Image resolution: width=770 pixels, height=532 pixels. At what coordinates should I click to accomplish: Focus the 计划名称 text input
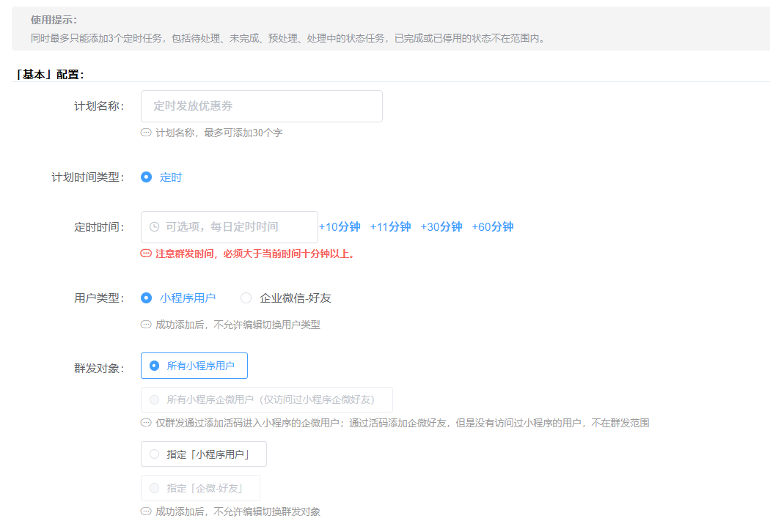point(261,106)
